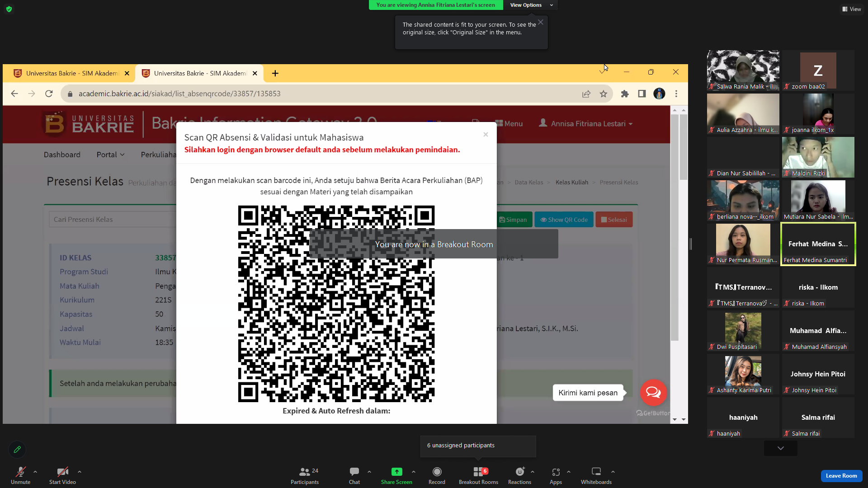The width and height of the screenshot is (868, 488).
Task: Open the red chat message bubble
Action: pos(653,392)
